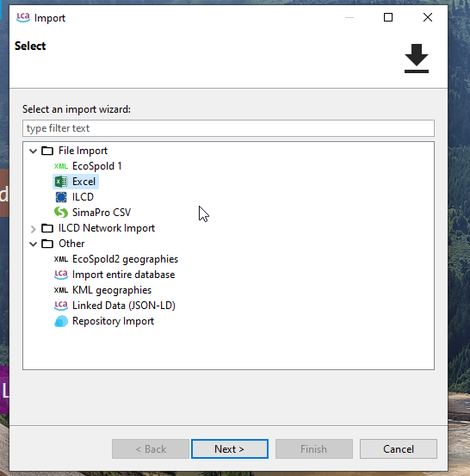Screen dimensions: 470x476
Task: Click the Next button
Action: (x=230, y=449)
